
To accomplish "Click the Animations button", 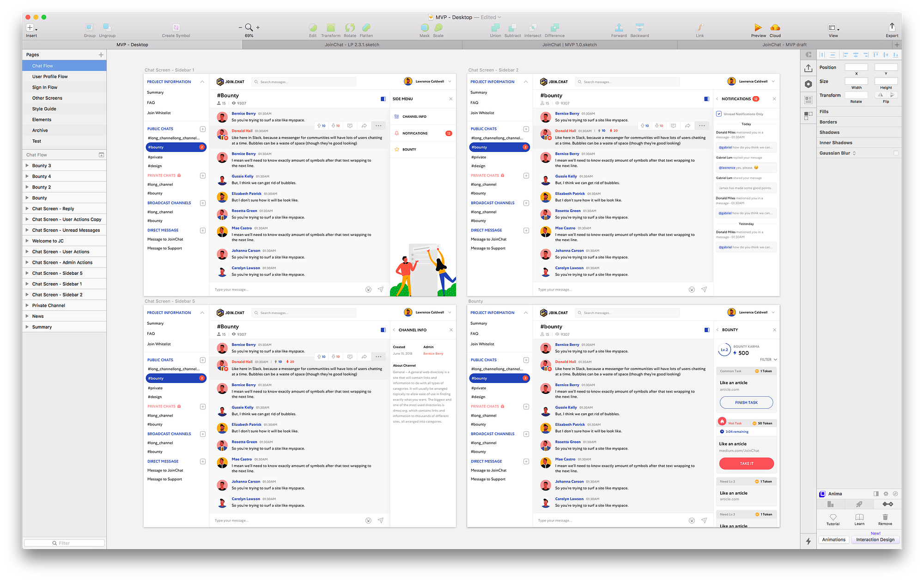I will click(x=834, y=540).
